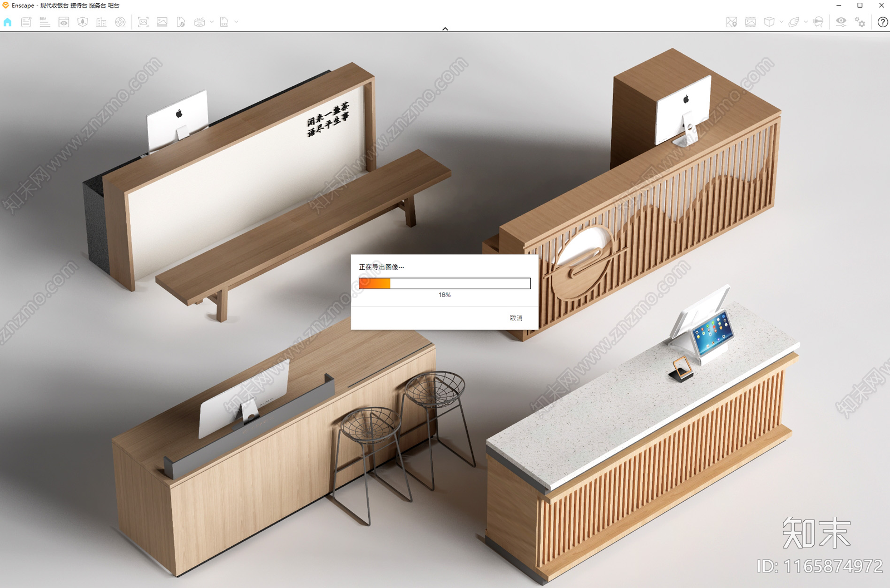Click the Screenshot capture icon

point(143,22)
